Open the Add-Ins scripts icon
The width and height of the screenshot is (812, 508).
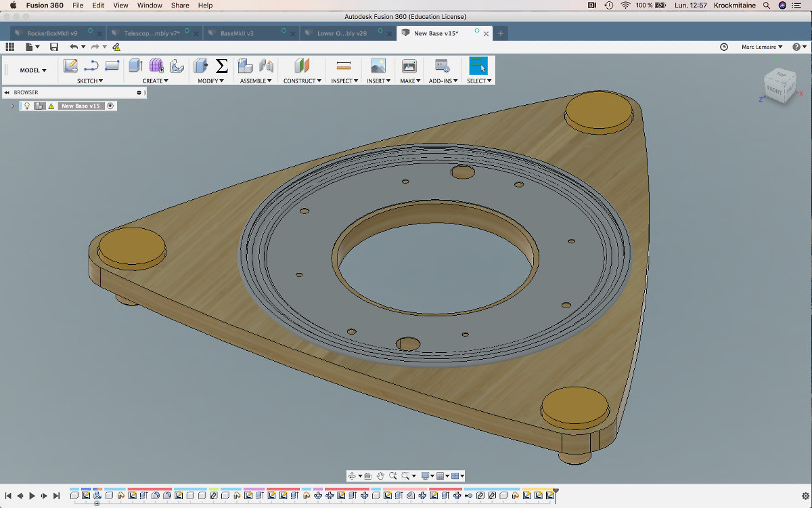443,66
